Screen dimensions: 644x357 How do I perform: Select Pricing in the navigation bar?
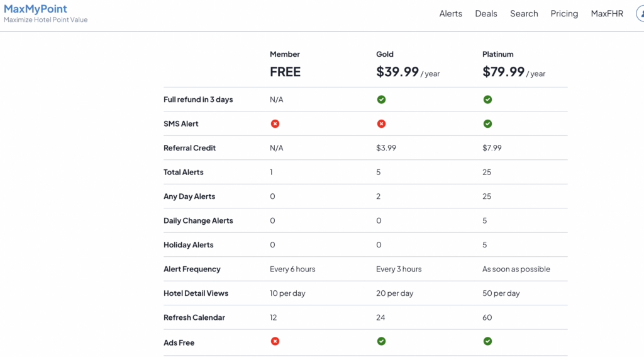(564, 14)
